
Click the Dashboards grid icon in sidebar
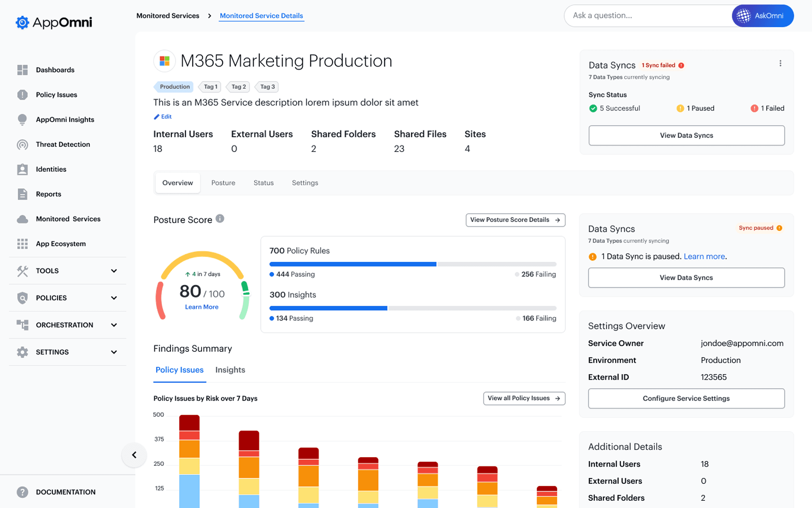click(23, 70)
